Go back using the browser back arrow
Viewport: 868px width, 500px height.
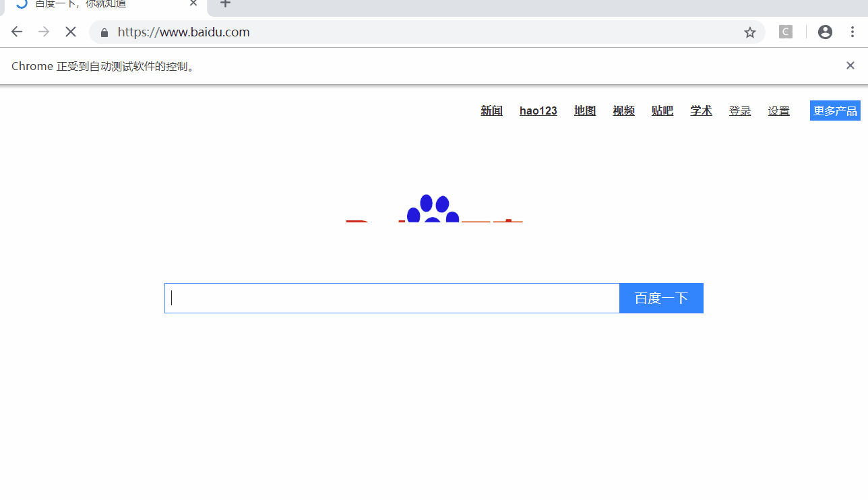tap(17, 32)
